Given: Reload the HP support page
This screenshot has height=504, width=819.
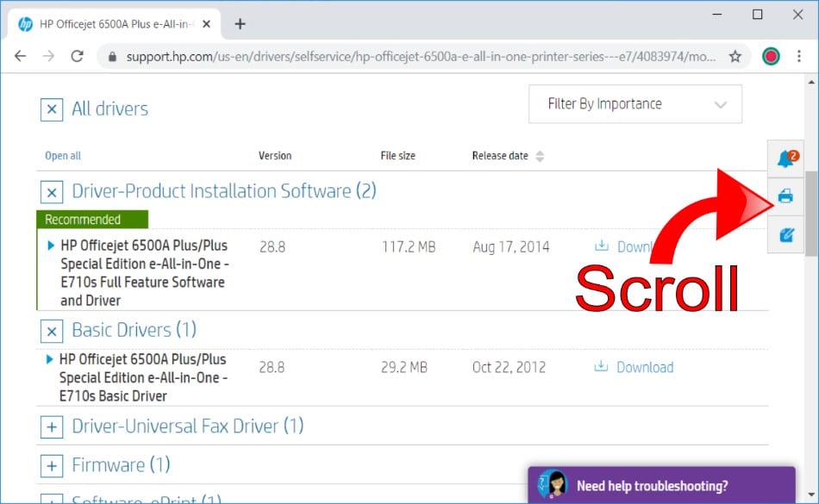Looking at the screenshot, I should coord(77,57).
